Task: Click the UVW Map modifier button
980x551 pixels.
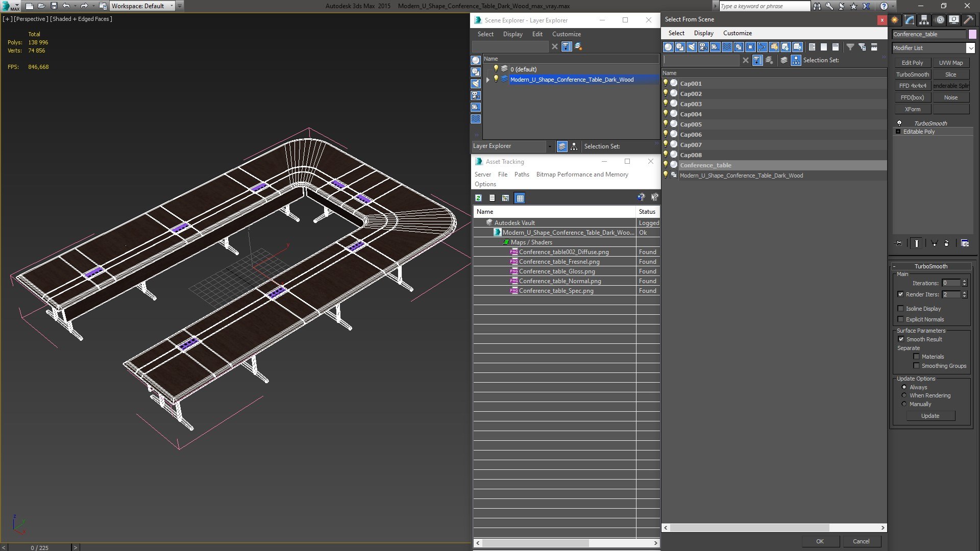Action: tap(951, 63)
